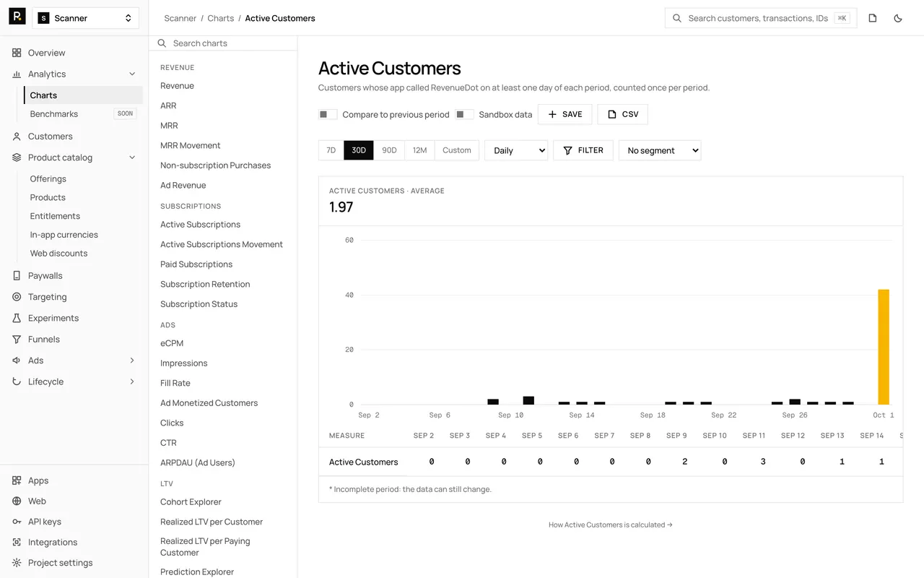Open the ARPDAU (Ad Users) chart

click(198, 462)
